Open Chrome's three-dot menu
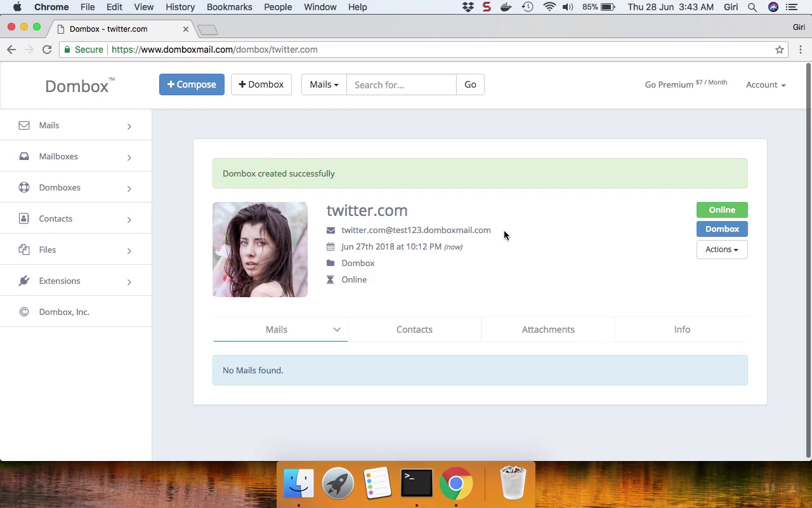 [x=801, y=50]
